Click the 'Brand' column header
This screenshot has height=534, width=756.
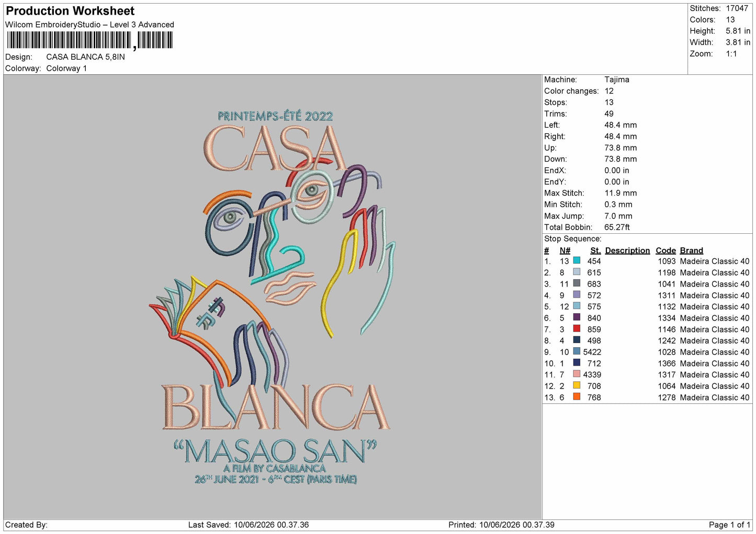click(692, 251)
